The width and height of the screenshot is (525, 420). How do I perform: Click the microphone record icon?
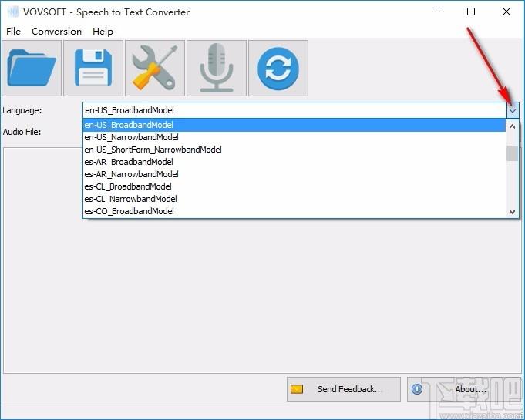coord(217,69)
